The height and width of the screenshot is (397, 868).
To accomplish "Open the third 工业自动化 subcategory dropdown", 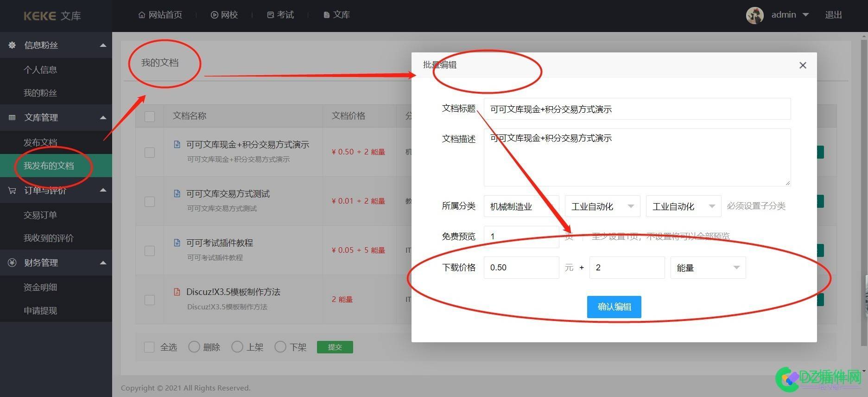I will pyautogui.click(x=684, y=206).
